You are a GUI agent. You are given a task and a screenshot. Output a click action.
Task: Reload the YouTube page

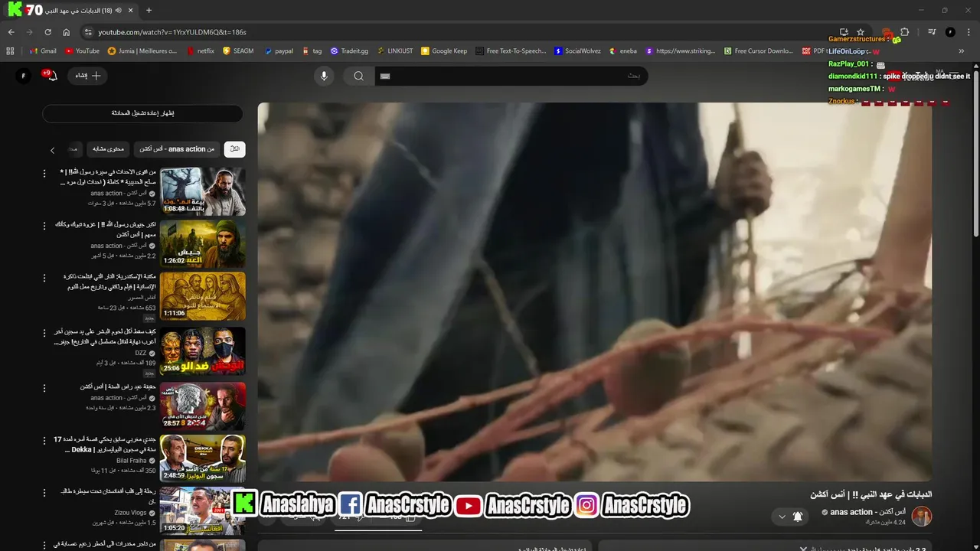point(47,32)
